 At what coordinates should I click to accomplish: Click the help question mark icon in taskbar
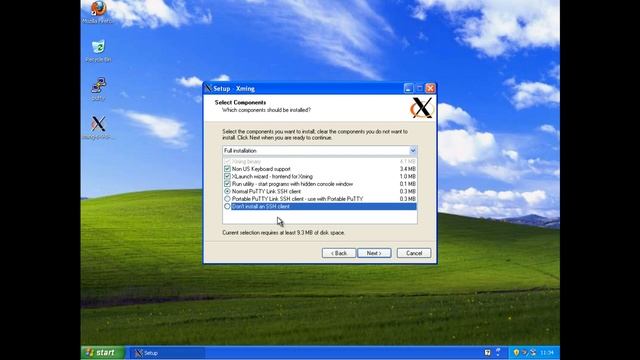click(x=487, y=352)
